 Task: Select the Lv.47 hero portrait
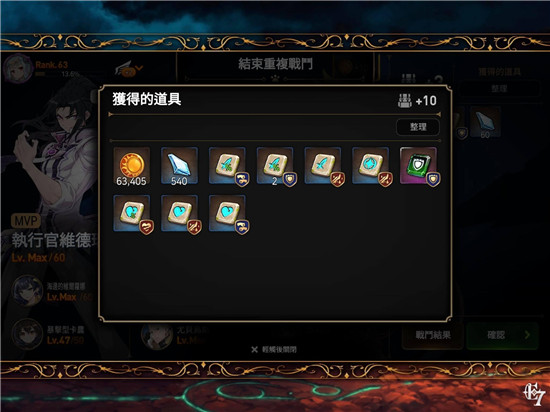[x=27, y=334]
